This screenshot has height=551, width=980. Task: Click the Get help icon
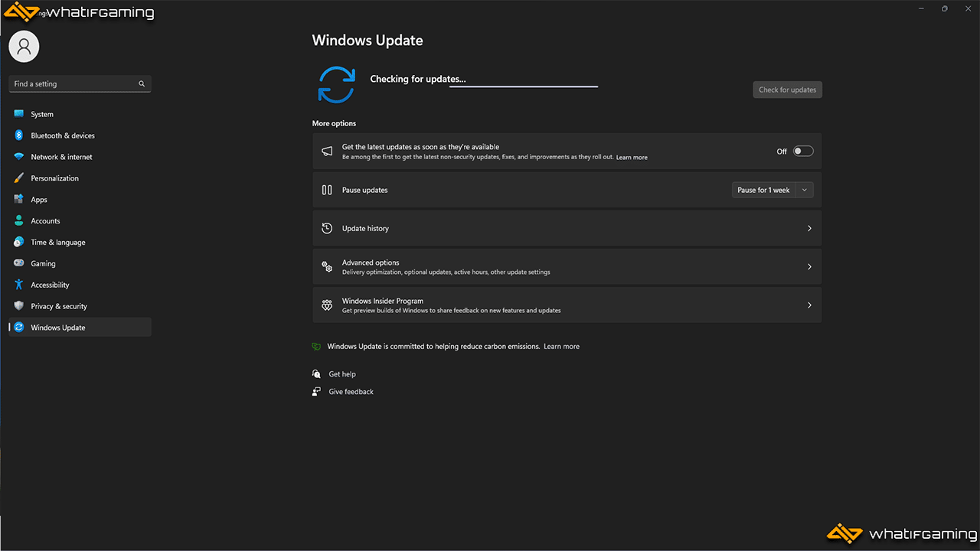(x=316, y=374)
